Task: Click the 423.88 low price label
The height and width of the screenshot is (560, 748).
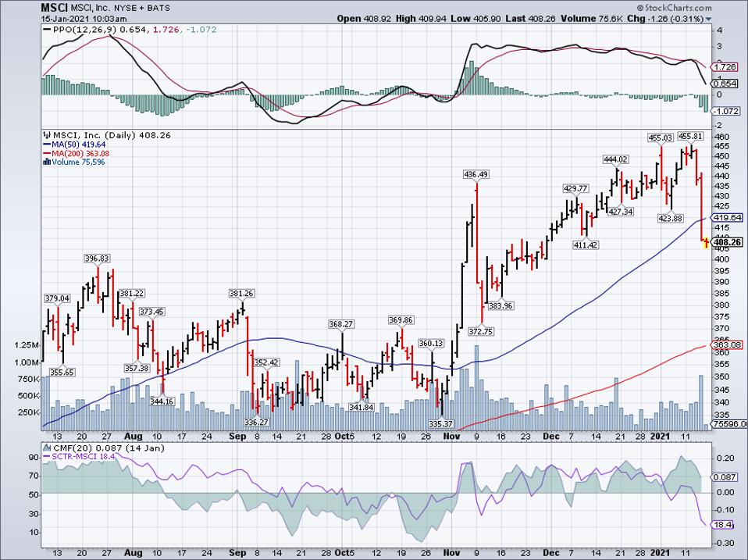Action: pyautogui.click(x=671, y=219)
